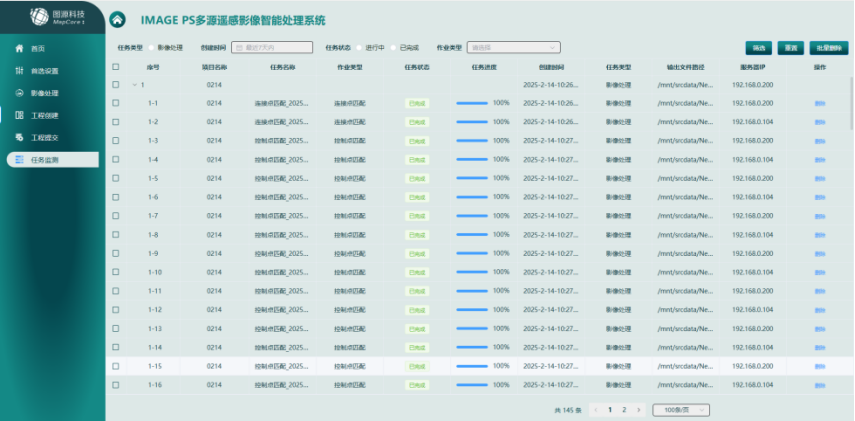
Task: Select 任务监测 in the sidebar menu
Action: (x=52, y=160)
